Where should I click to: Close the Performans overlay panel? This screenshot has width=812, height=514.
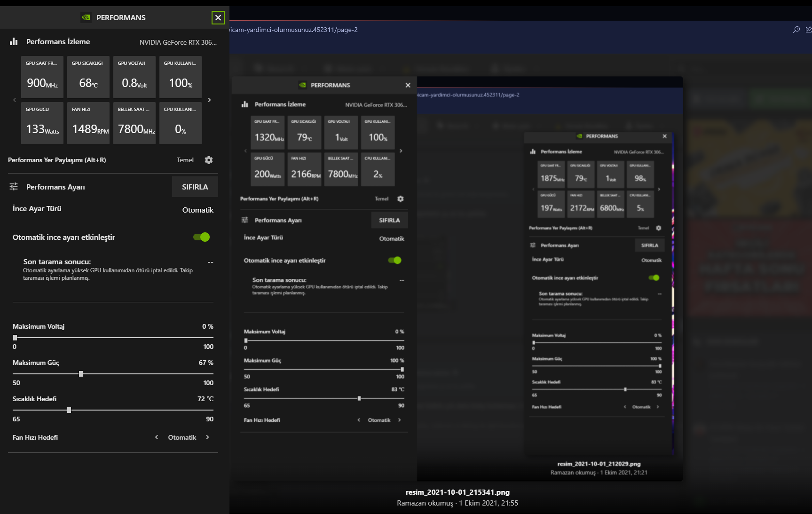click(218, 18)
